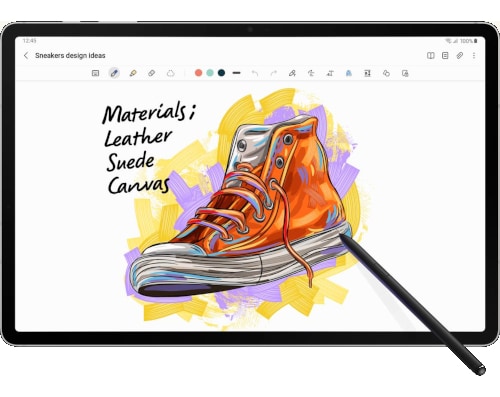Toggle reading mode book icon
This screenshot has height=397, width=500.
point(431,56)
